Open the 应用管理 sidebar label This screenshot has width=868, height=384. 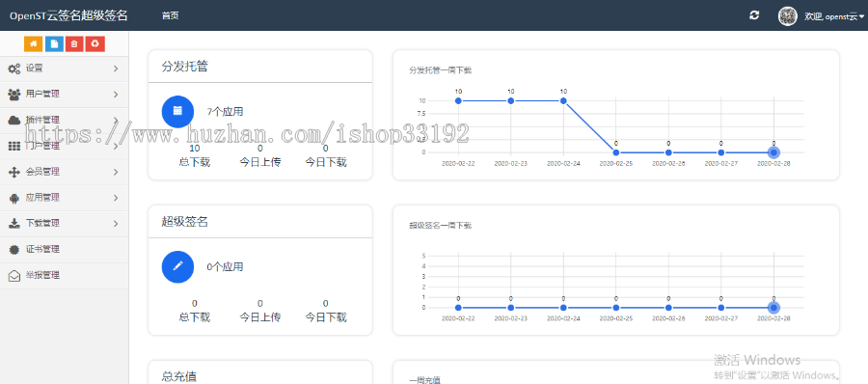point(42,197)
